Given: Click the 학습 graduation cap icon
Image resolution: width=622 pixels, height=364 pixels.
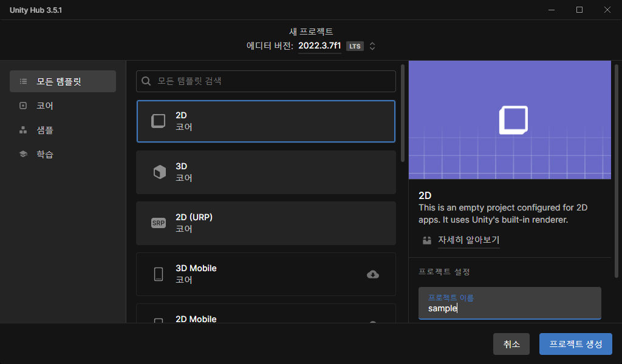Looking at the screenshot, I should (x=23, y=154).
